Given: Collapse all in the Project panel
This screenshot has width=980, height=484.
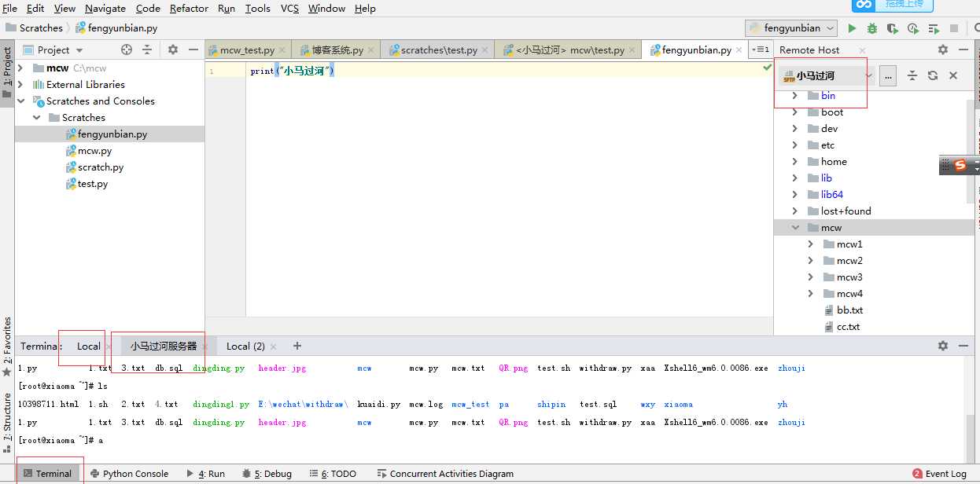Looking at the screenshot, I should click(x=147, y=49).
